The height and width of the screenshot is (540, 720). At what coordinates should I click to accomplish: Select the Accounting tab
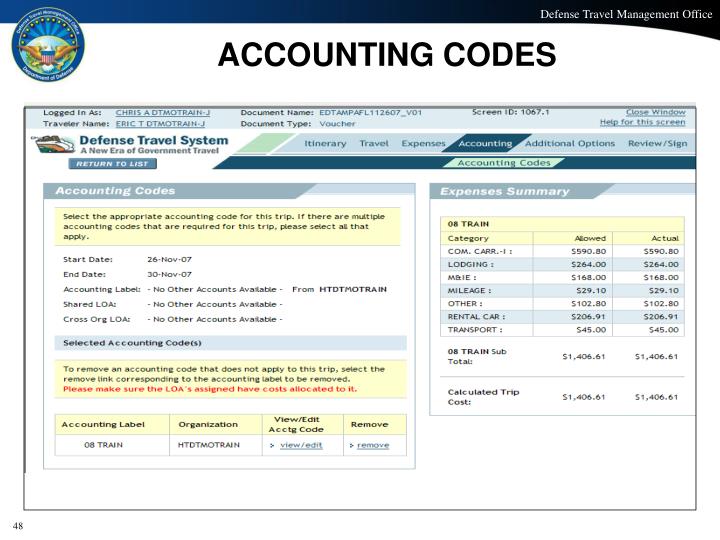pyautogui.click(x=485, y=143)
